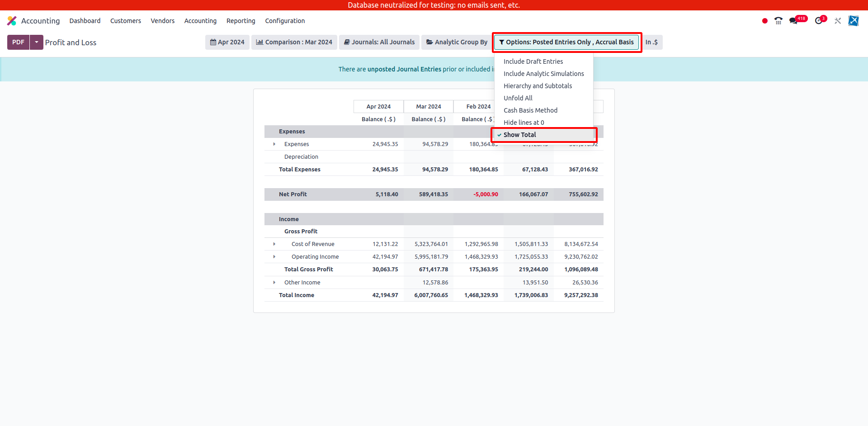Follow the unposted Journal Entries link
Viewport: 868px width, 426px height.
404,69
